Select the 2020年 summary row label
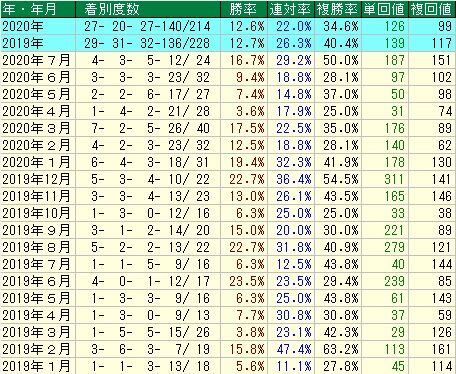This screenshot has width=456, height=374. click(23, 26)
